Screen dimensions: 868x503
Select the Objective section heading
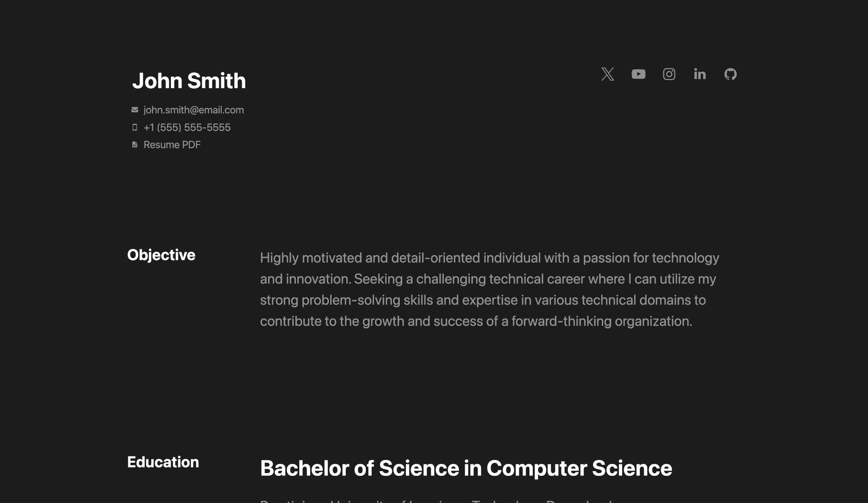(x=161, y=255)
